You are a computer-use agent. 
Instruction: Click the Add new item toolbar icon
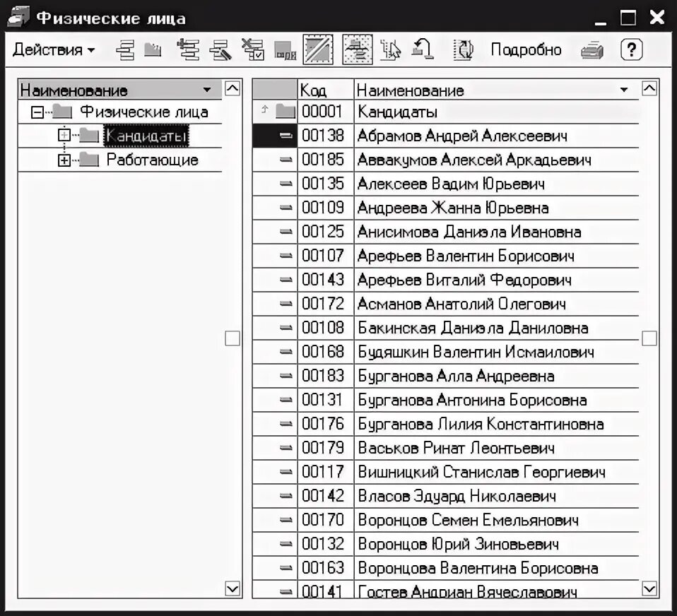(126, 50)
